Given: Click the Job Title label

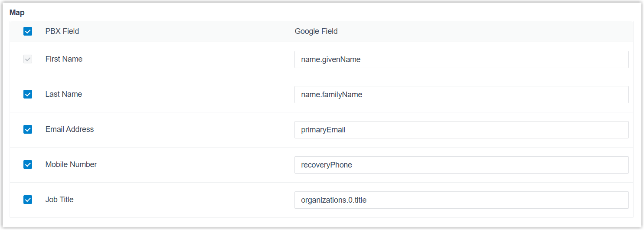Looking at the screenshot, I should pyautogui.click(x=59, y=200).
